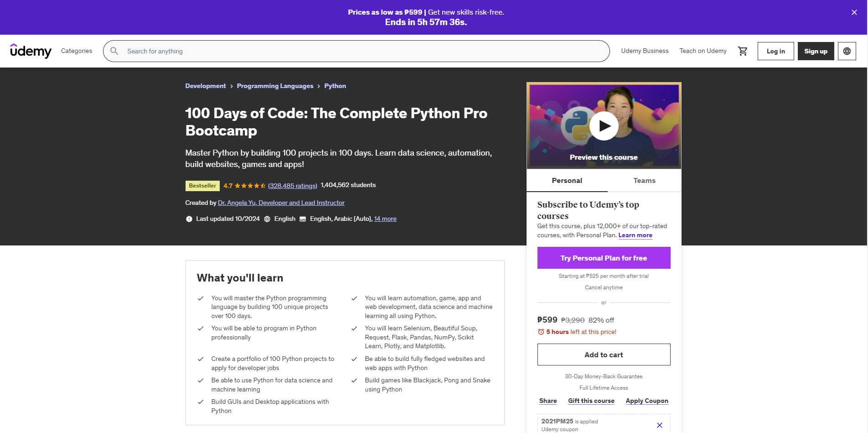The image size is (868, 433).
Task: Click the 'What you'll learn' heading
Action: (240, 278)
